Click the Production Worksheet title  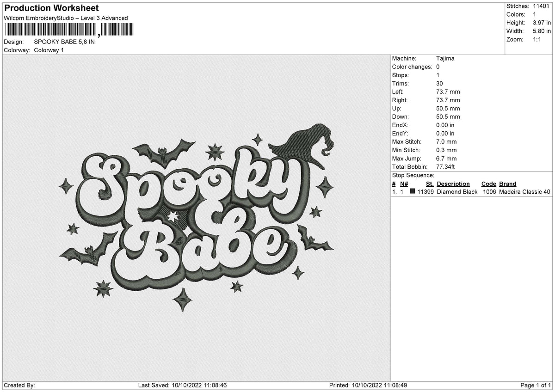51,8
